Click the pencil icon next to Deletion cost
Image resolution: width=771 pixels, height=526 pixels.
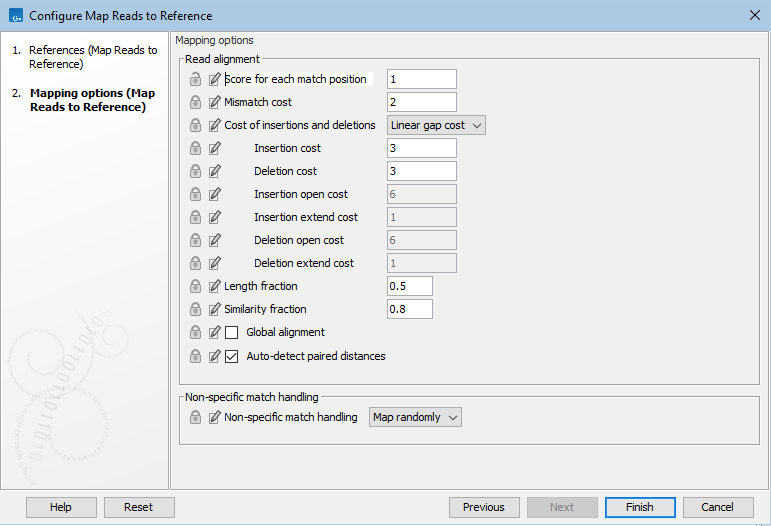coord(215,171)
